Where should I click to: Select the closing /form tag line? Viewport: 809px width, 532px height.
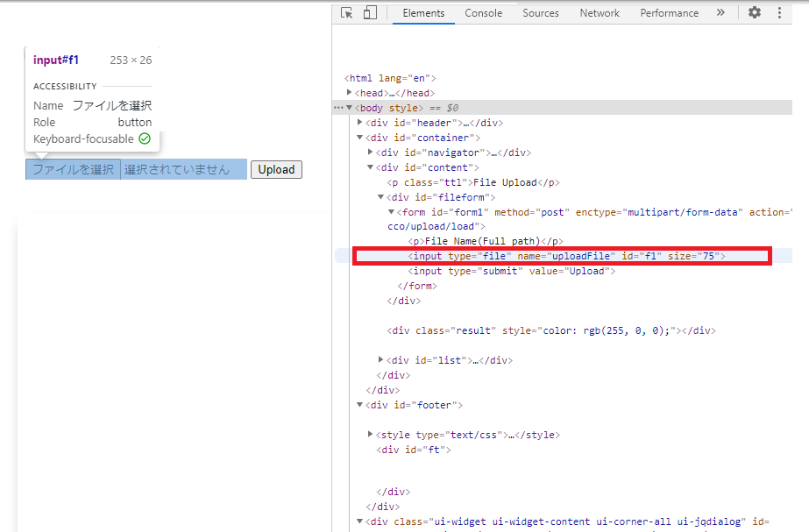pos(417,286)
